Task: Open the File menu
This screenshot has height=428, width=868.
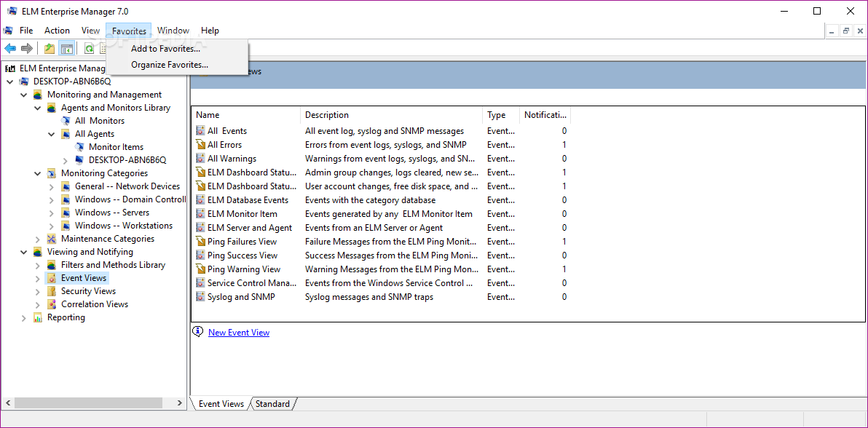Action: (x=26, y=31)
